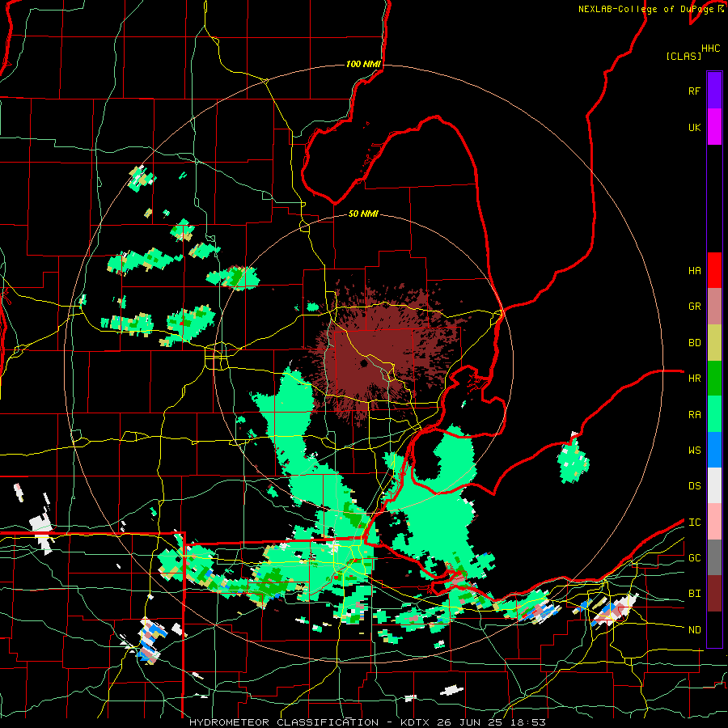Click the IC pink legend block

pyautogui.click(x=714, y=522)
